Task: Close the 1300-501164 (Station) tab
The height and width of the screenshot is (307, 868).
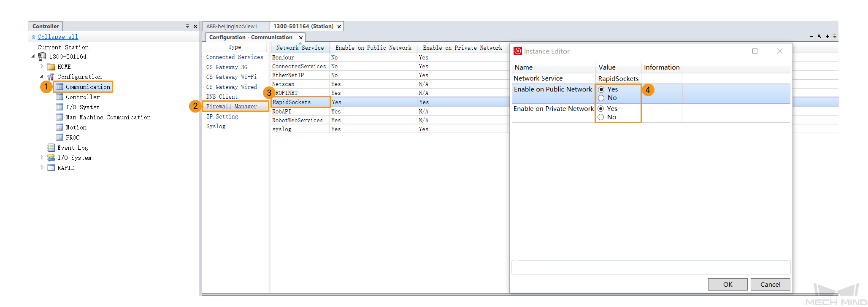Action: (339, 27)
